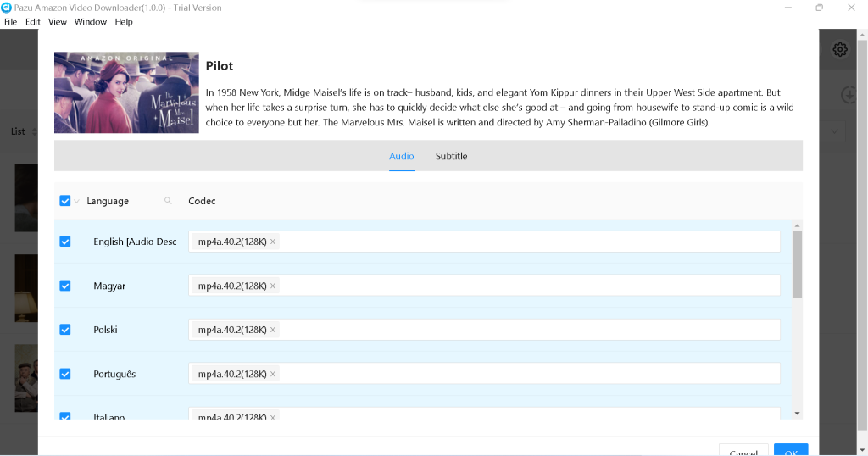The image size is (868, 456).
Task: Click the audio list scrollbar thumb
Action: point(797,264)
